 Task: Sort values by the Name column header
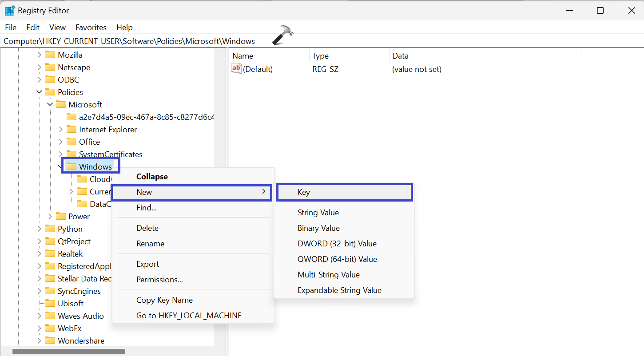269,56
